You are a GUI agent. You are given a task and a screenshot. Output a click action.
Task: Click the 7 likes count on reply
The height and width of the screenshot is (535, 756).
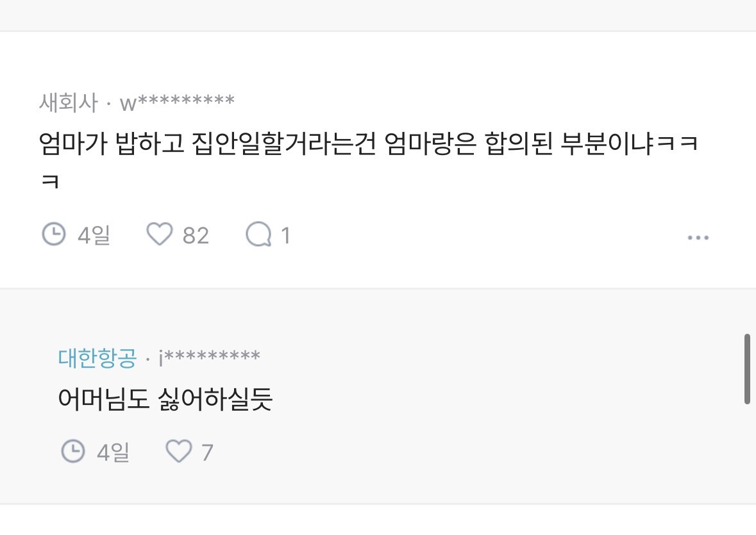[206, 454]
